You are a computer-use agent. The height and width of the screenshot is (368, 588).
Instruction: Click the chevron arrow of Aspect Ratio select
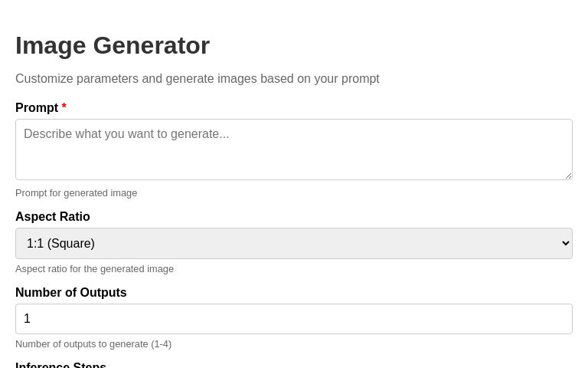pos(566,243)
